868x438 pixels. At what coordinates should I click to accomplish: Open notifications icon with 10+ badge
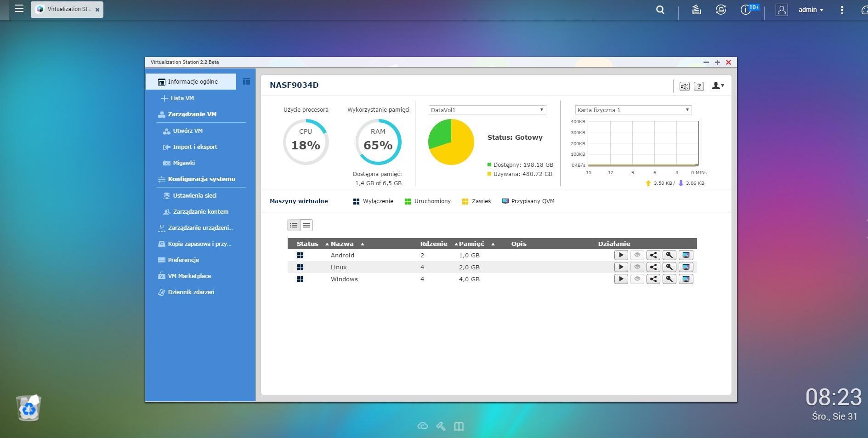746,10
